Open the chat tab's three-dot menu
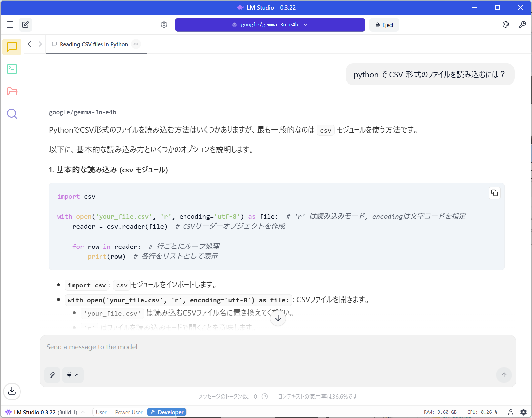This screenshot has height=418, width=532. pos(136,44)
